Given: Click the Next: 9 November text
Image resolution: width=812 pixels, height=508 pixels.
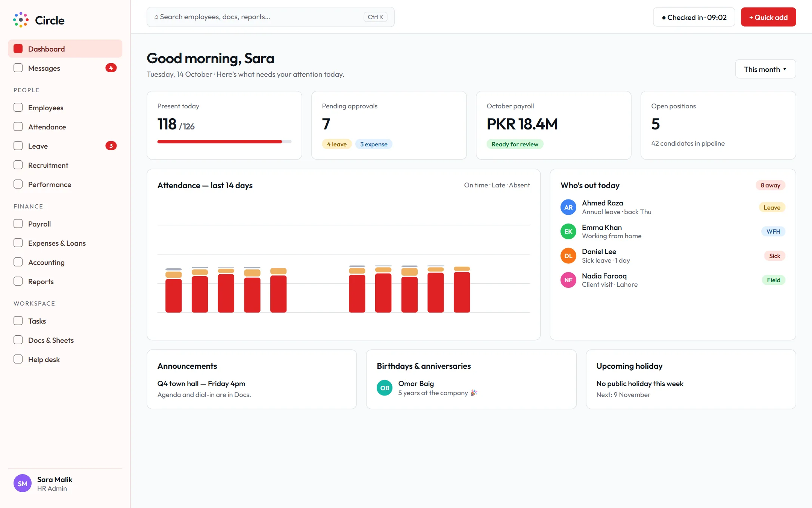Looking at the screenshot, I should [x=623, y=395].
